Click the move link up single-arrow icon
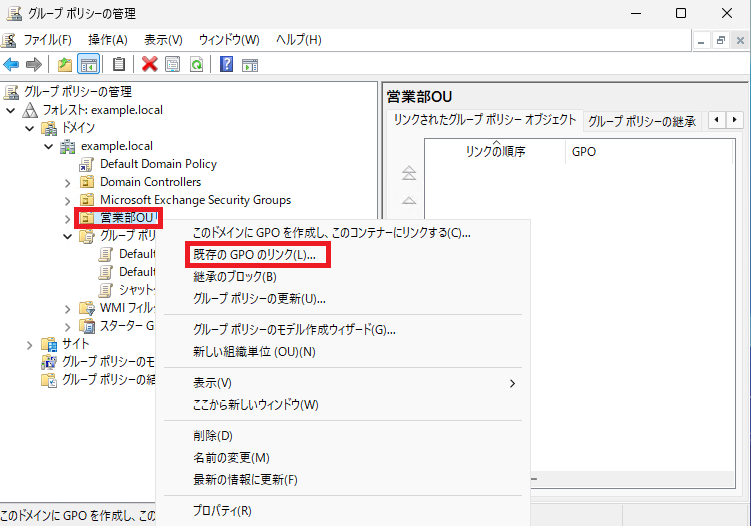Viewport: 751px width, 526px height. coord(409,200)
